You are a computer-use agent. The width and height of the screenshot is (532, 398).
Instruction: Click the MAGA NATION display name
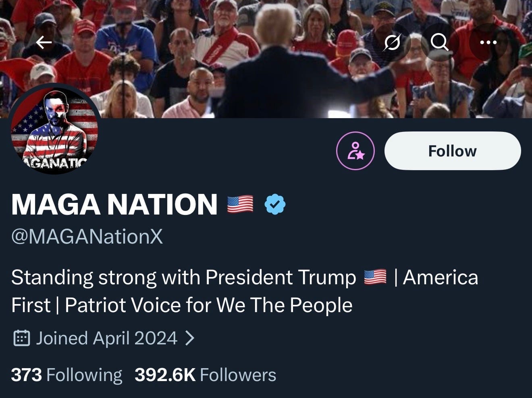click(x=114, y=204)
